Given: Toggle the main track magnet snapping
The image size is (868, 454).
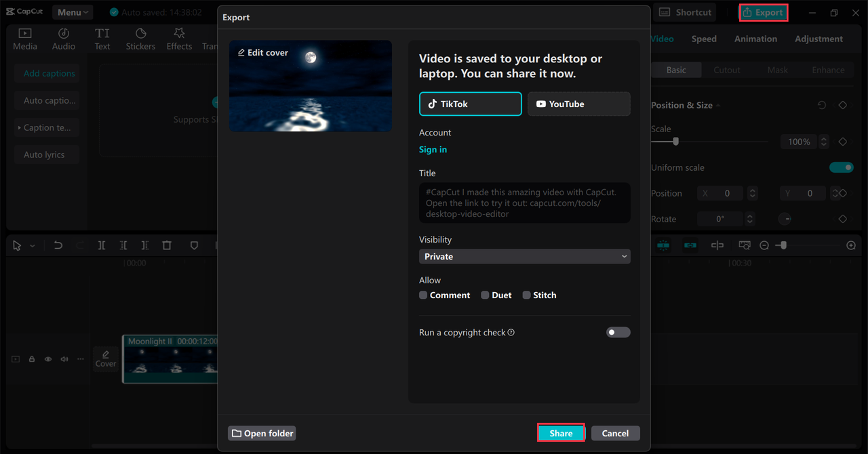Looking at the screenshot, I should [663, 245].
